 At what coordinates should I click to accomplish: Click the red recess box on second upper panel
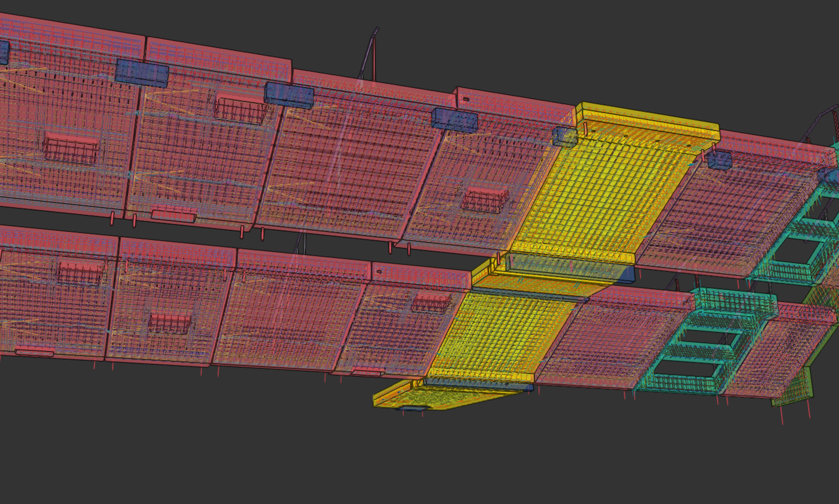(x=240, y=109)
